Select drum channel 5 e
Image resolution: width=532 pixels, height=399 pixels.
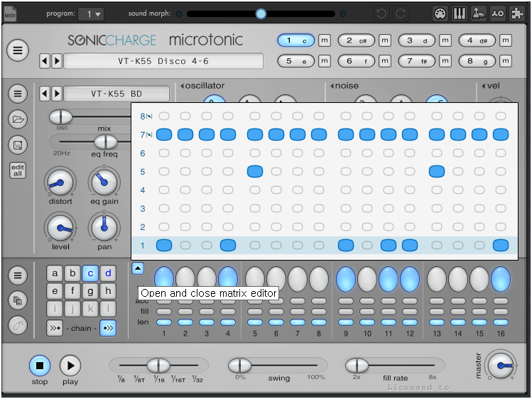click(x=296, y=61)
